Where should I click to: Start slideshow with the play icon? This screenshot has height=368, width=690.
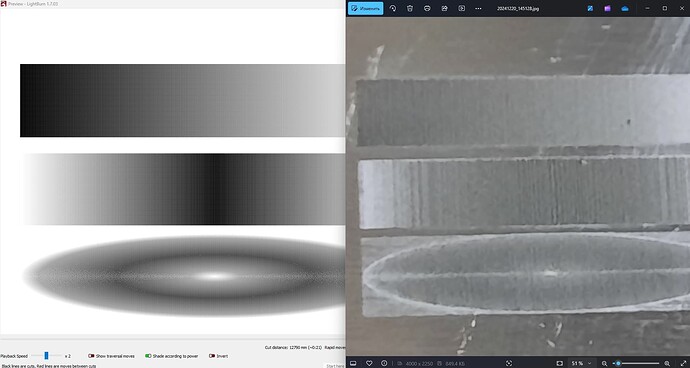click(461, 8)
